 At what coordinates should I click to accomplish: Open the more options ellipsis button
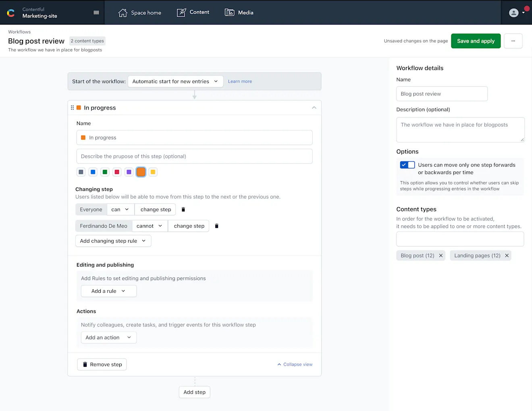[513, 41]
